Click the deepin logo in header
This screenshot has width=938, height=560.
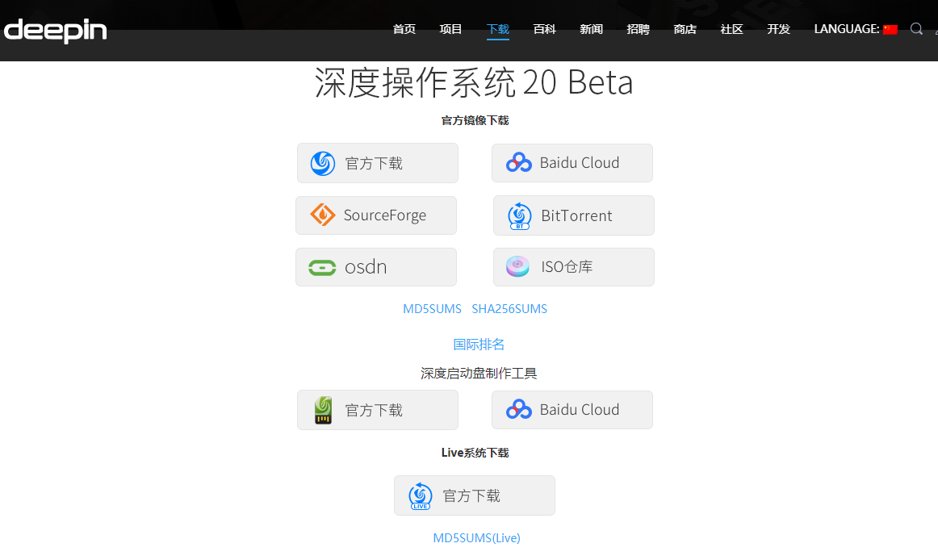(x=55, y=31)
